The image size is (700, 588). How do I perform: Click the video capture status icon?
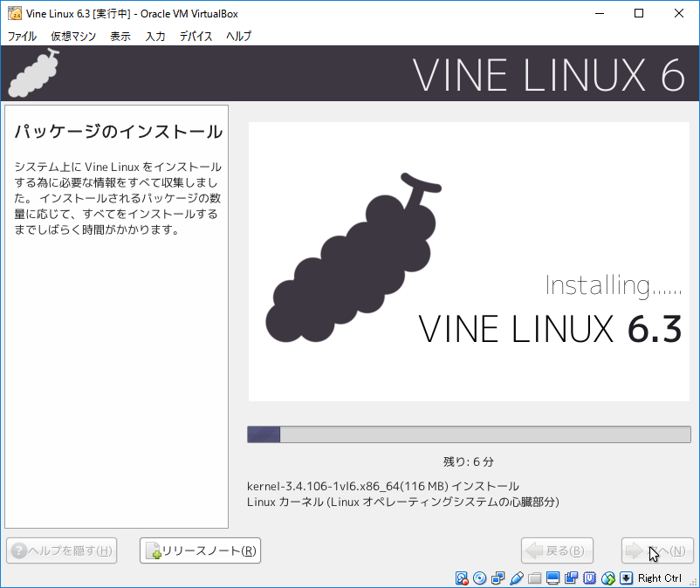tap(572, 578)
